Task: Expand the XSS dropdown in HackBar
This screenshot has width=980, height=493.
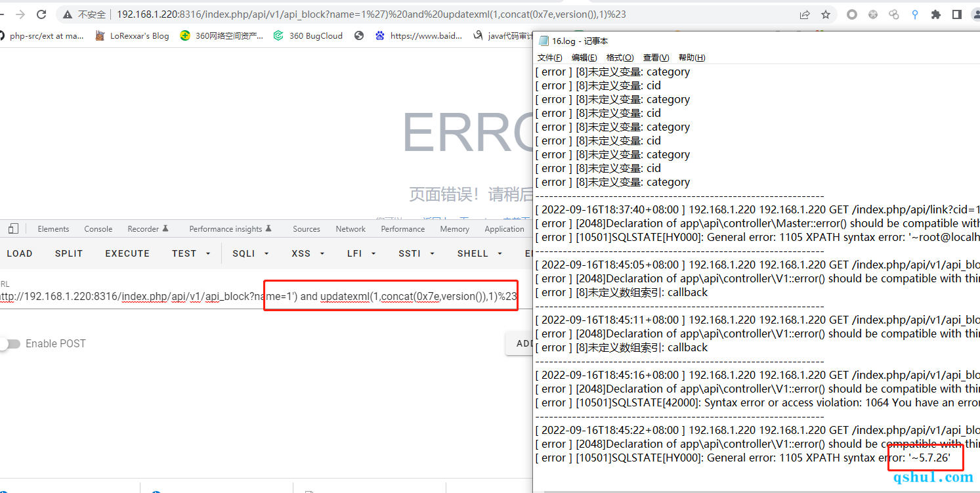Action: tap(307, 253)
